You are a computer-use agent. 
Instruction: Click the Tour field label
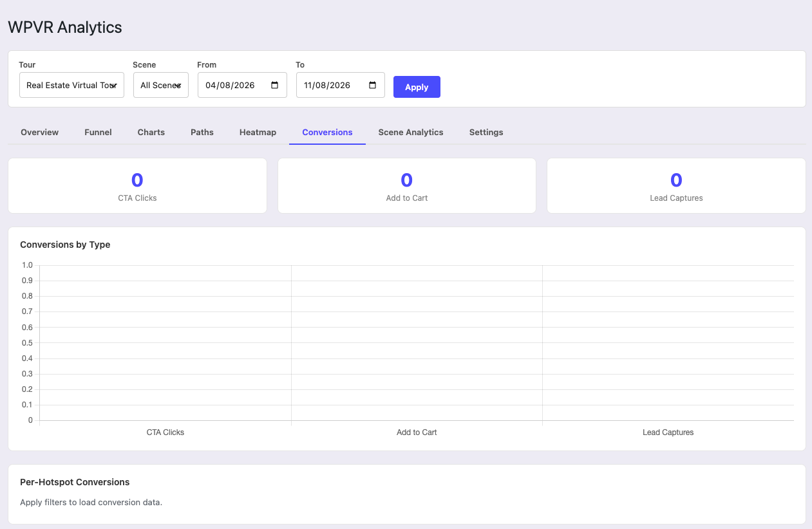(27, 65)
